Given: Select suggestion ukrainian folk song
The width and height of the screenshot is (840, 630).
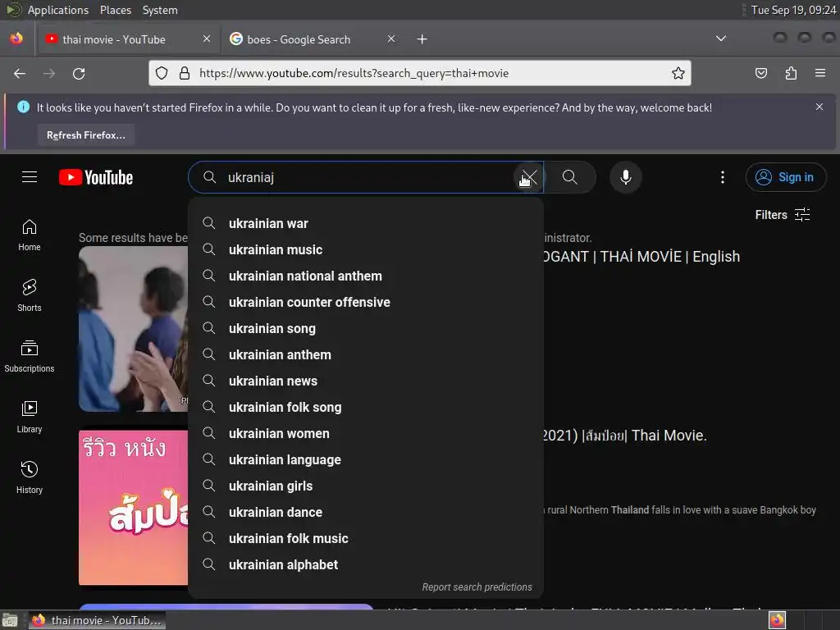Looking at the screenshot, I should (366, 407).
